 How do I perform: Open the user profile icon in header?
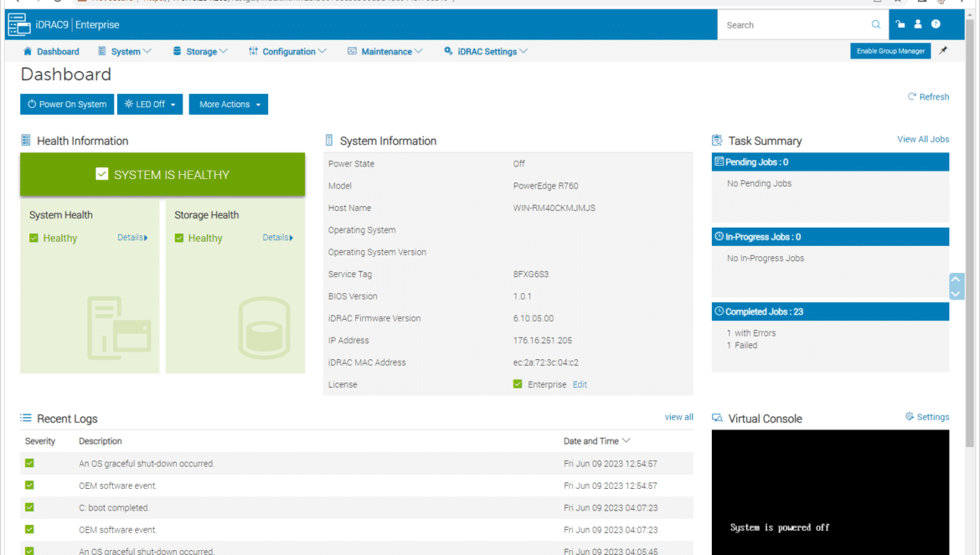(917, 24)
